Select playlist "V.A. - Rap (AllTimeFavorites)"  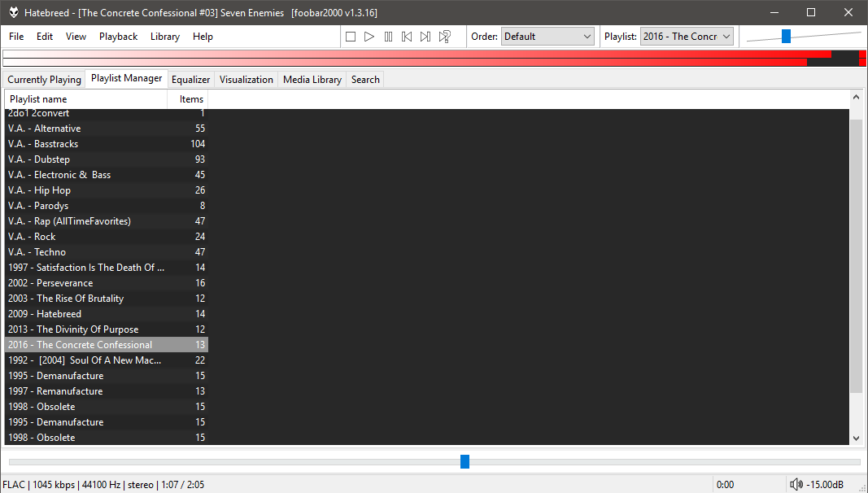tap(107, 221)
